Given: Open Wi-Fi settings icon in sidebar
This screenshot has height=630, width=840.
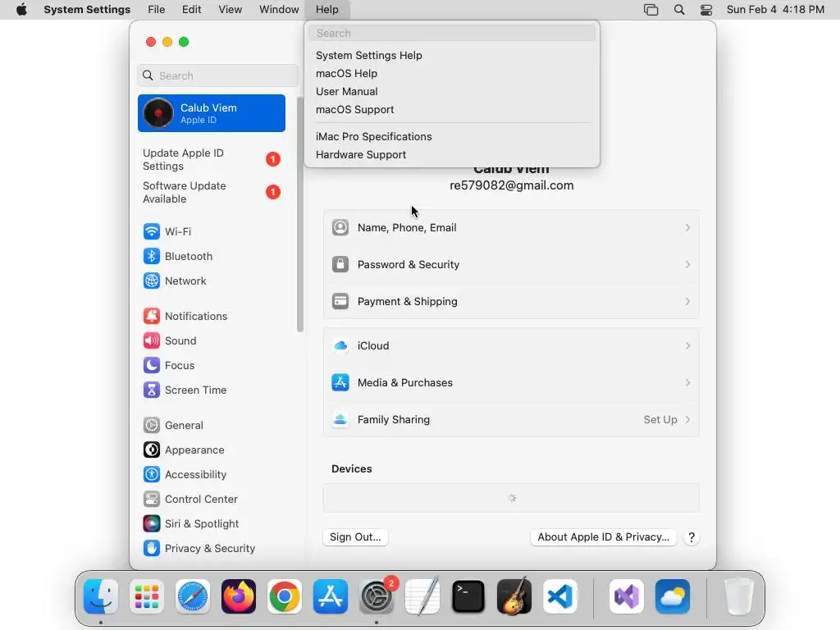Looking at the screenshot, I should 152,231.
